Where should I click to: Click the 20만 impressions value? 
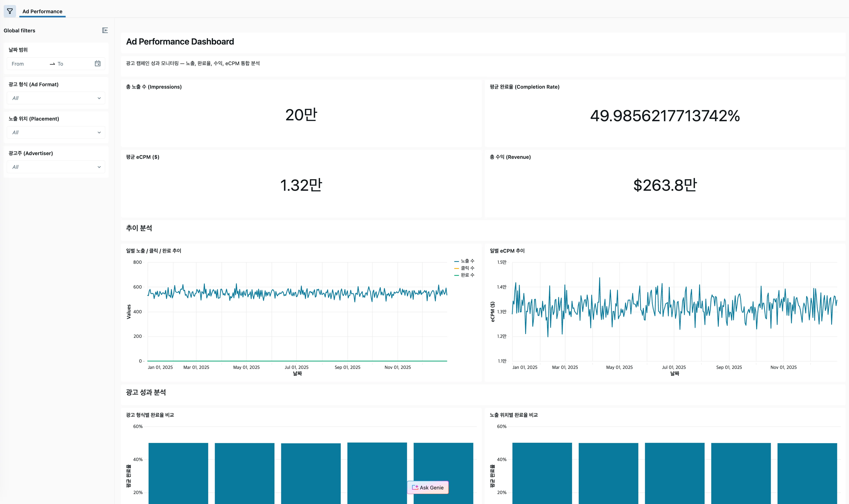[x=301, y=115]
